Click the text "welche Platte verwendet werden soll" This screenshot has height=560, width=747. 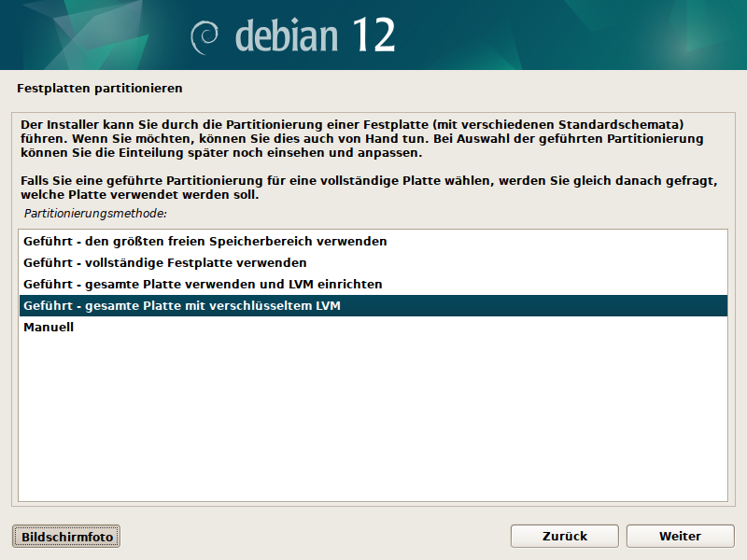[x=137, y=196]
